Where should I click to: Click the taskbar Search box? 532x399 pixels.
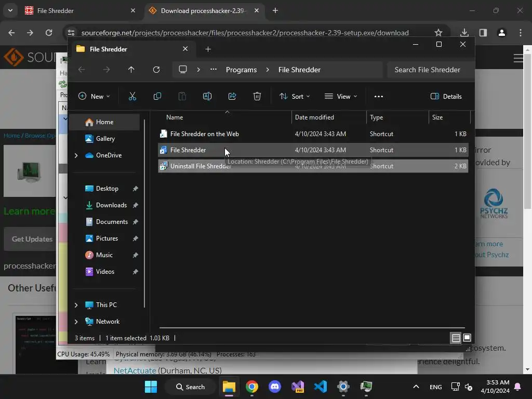pyautogui.click(x=190, y=387)
